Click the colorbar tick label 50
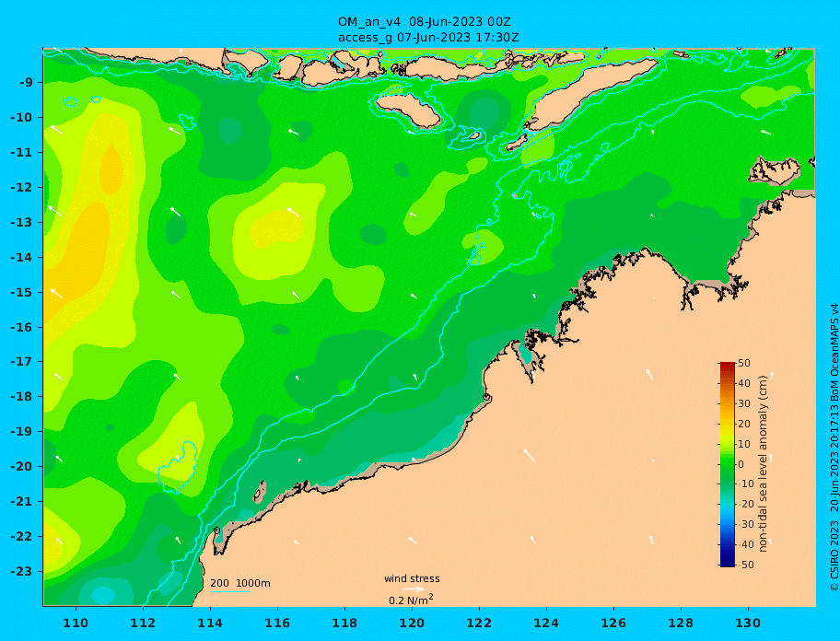 click(x=744, y=363)
